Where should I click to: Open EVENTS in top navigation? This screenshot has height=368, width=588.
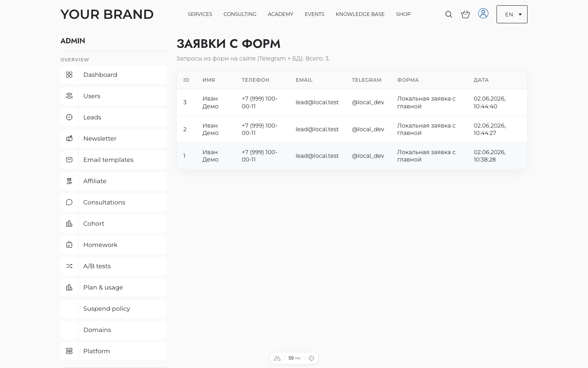coord(314,14)
